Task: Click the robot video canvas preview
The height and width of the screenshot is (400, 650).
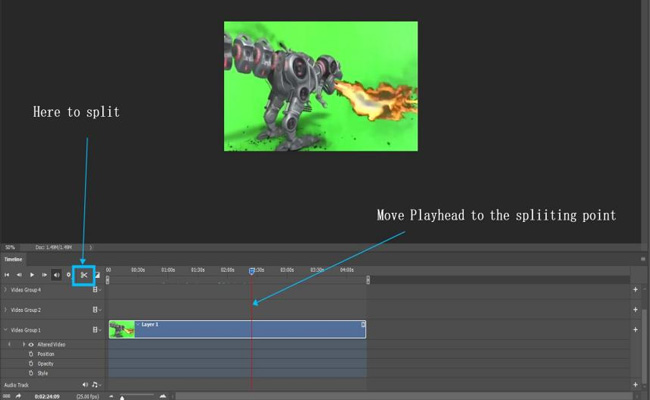Action: tap(321, 86)
